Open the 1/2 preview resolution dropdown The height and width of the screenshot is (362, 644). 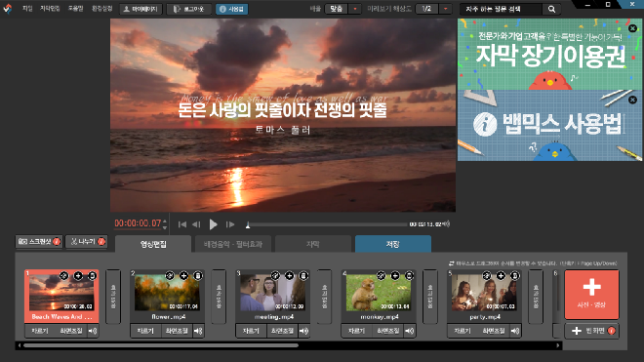[x=446, y=9]
